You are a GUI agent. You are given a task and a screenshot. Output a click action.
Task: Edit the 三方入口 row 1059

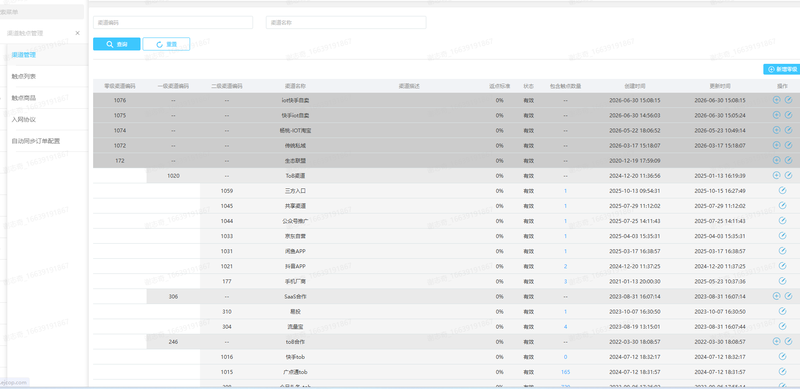coord(782,190)
